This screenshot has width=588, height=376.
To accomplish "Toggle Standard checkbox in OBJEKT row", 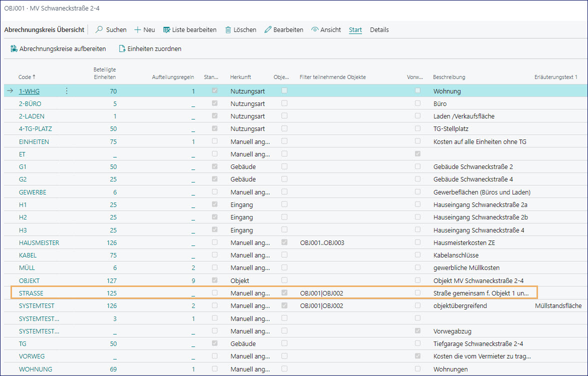I will click(215, 280).
